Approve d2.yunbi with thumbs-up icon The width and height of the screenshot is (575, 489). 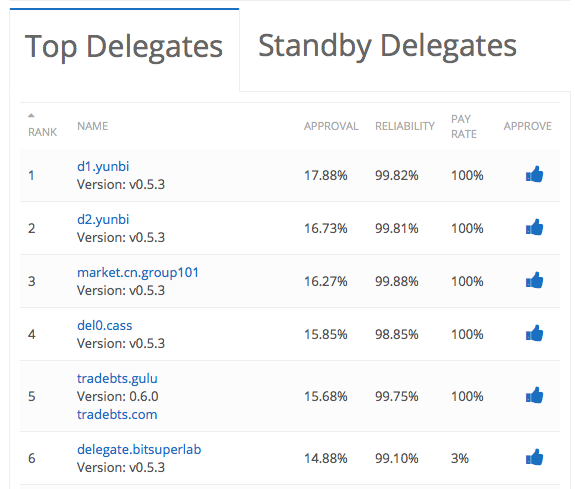534,227
